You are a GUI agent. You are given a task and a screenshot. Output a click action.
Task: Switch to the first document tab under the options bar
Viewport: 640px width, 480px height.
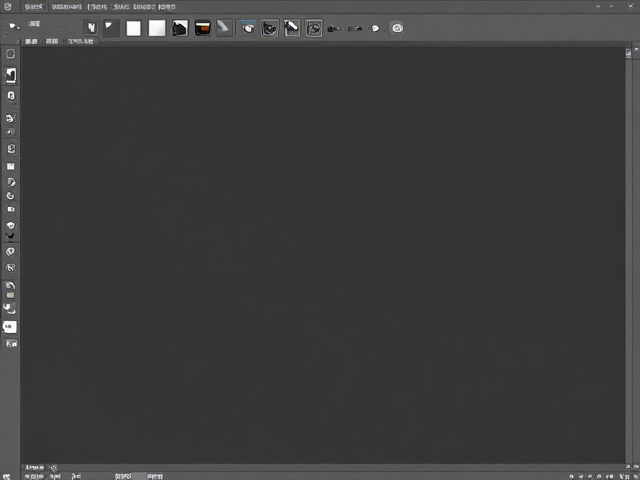point(31,41)
